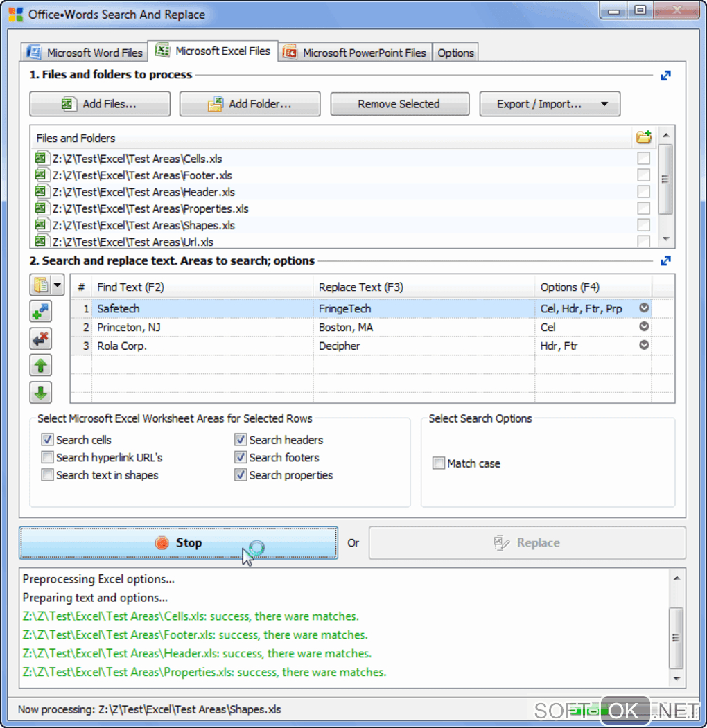Click the Options (F4) column header
The image size is (707, 728).
(x=593, y=287)
